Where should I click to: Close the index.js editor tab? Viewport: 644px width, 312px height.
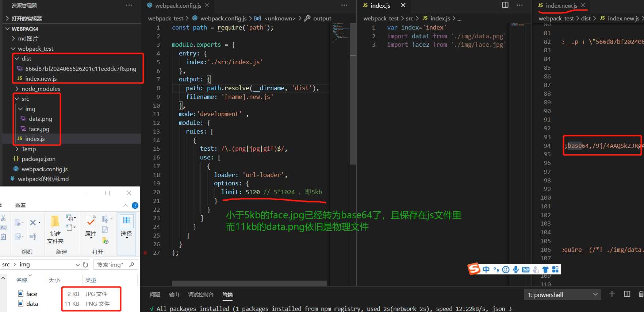point(403,5)
